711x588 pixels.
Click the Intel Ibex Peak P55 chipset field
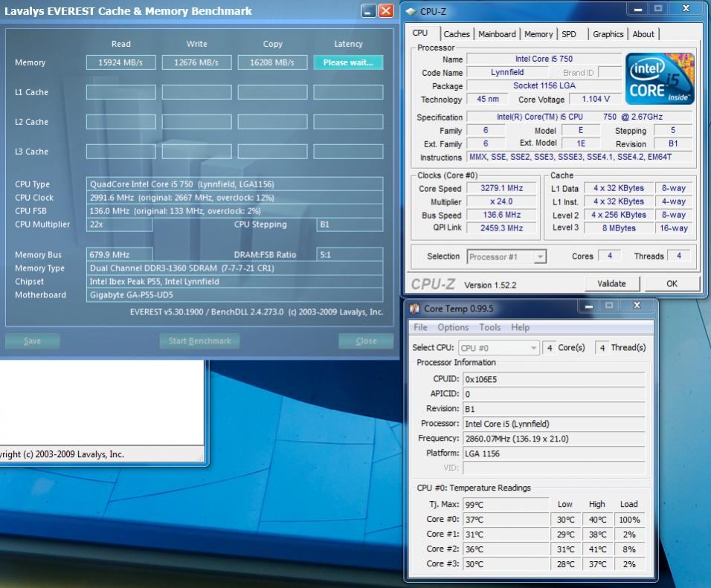pyautogui.click(x=234, y=282)
